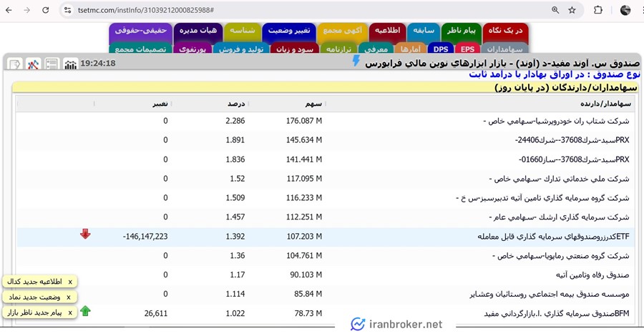Image resolution: width=644 pixels, height=336 pixels.
Task: Open the پیام ناظر tab
Action: click(x=462, y=32)
